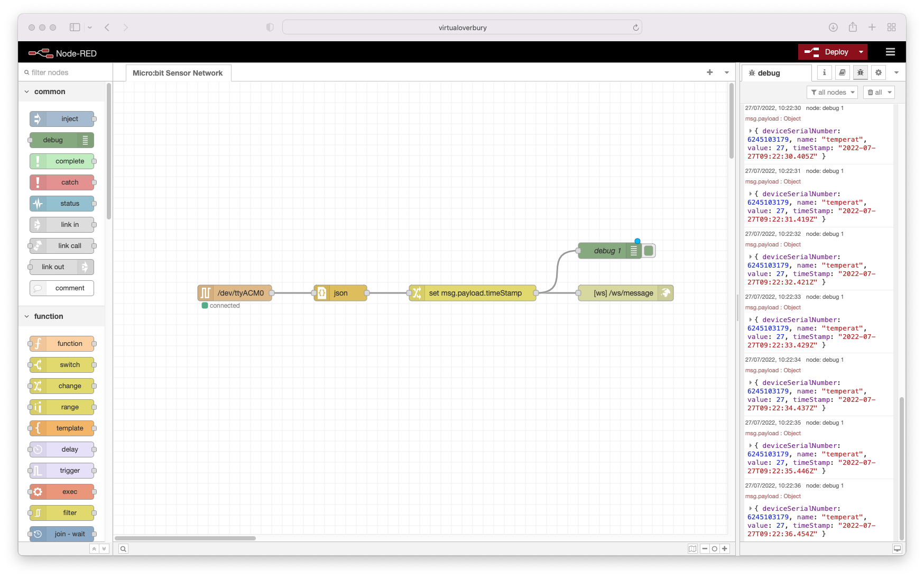The height and width of the screenshot is (578, 924).
Task: Add a new flow tab
Action: click(x=710, y=72)
